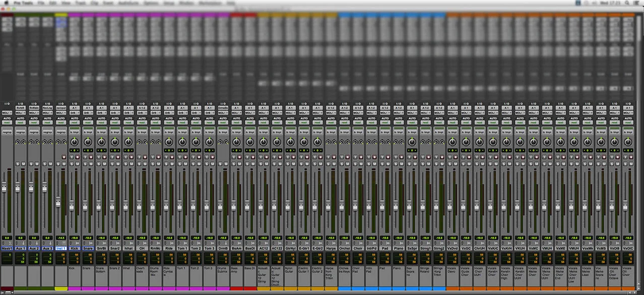Viewport: 644px width, 295px height.
Task: Solo the GtrNyl nylon guitar track
Action: click(288, 164)
